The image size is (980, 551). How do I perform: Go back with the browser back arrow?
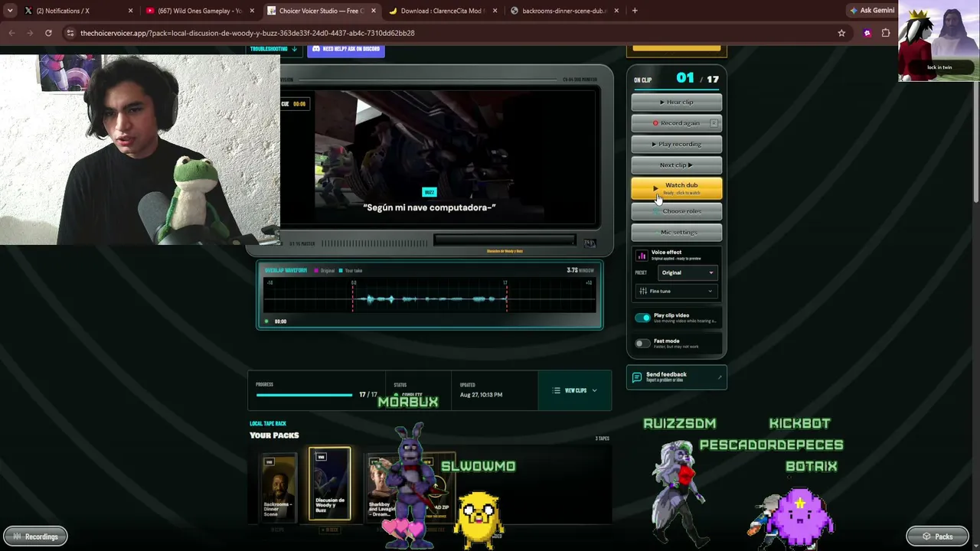click(x=11, y=33)
